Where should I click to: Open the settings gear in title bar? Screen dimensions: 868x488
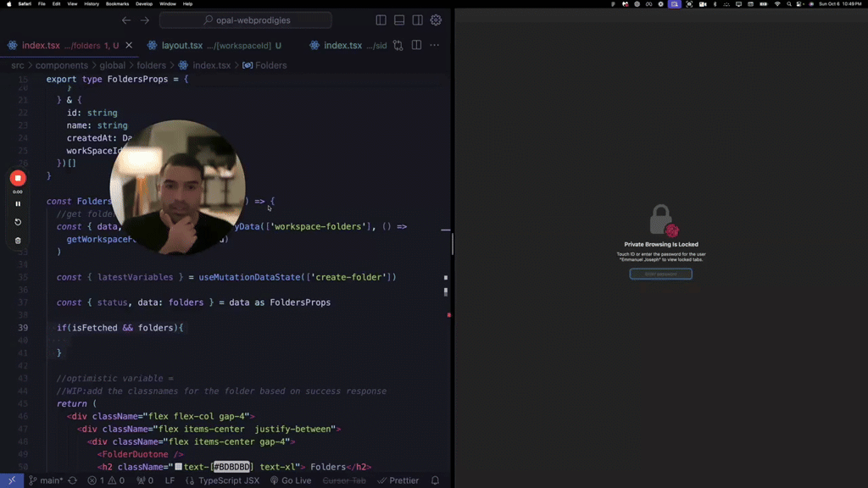[437, 20]
